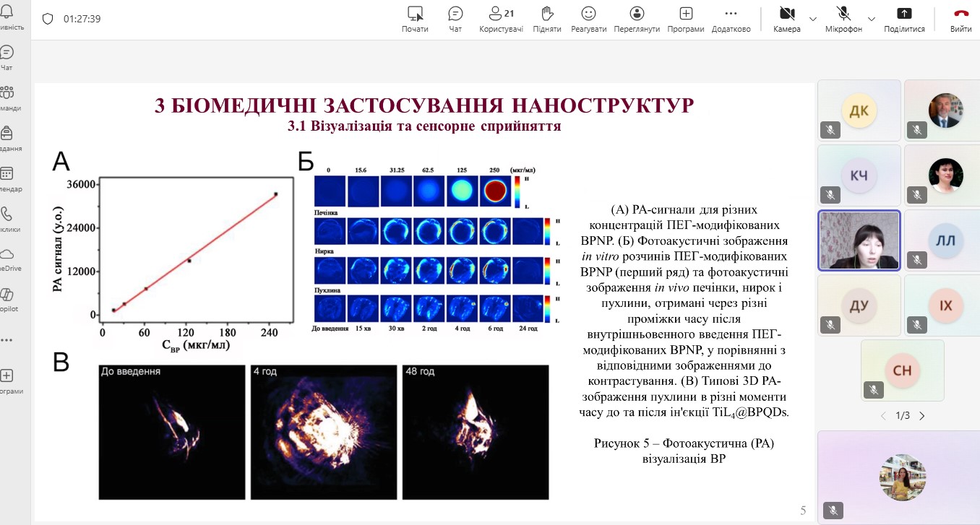Select the ДУ participant tile

859,305
